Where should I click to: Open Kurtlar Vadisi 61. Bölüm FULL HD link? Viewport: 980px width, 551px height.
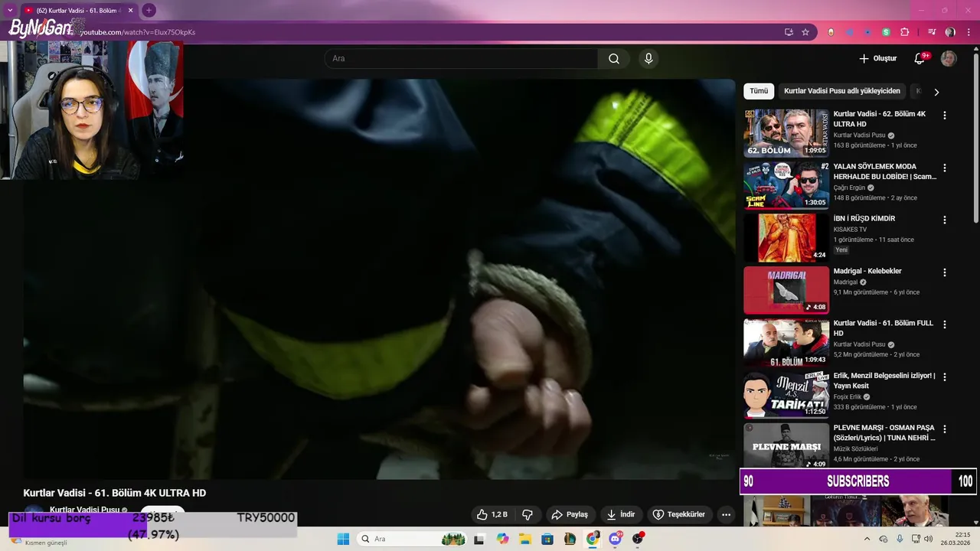(x=884, y=328)
